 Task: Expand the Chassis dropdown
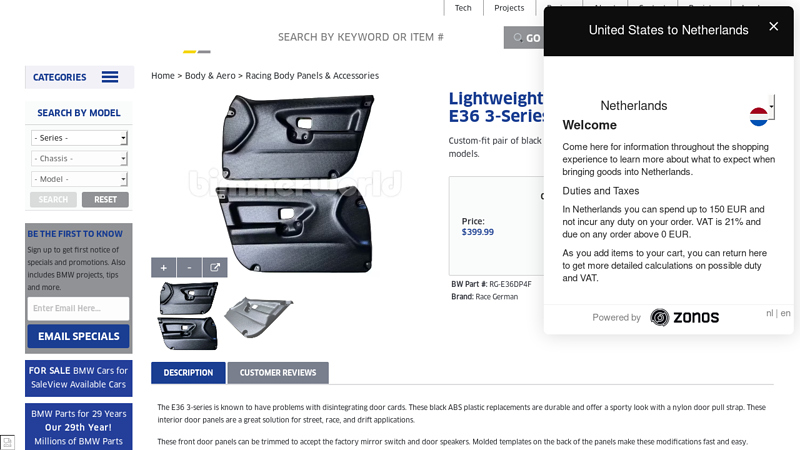pyautogui.click(x=79, y=158)
